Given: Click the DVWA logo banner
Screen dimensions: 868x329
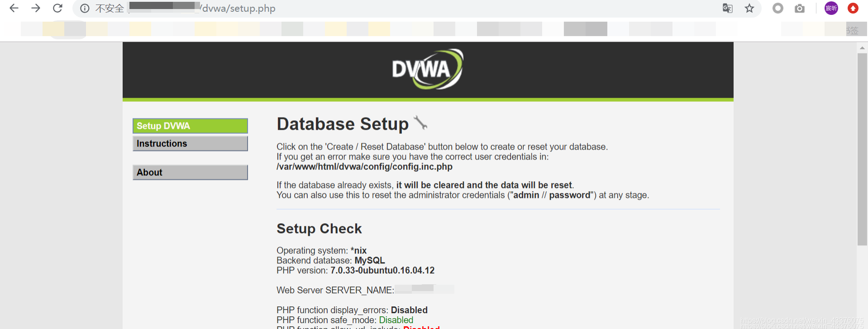Looking at the screenshot, I should [428, 69].
